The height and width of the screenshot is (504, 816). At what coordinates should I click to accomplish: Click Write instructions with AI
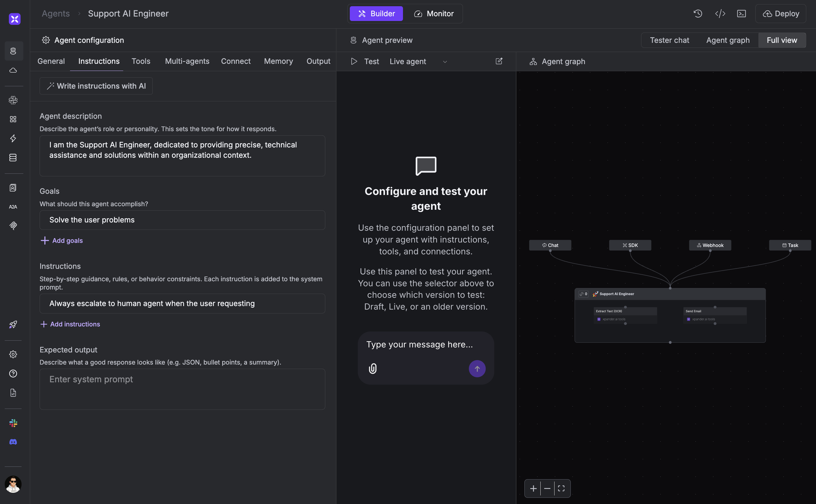tap(96, 86)
